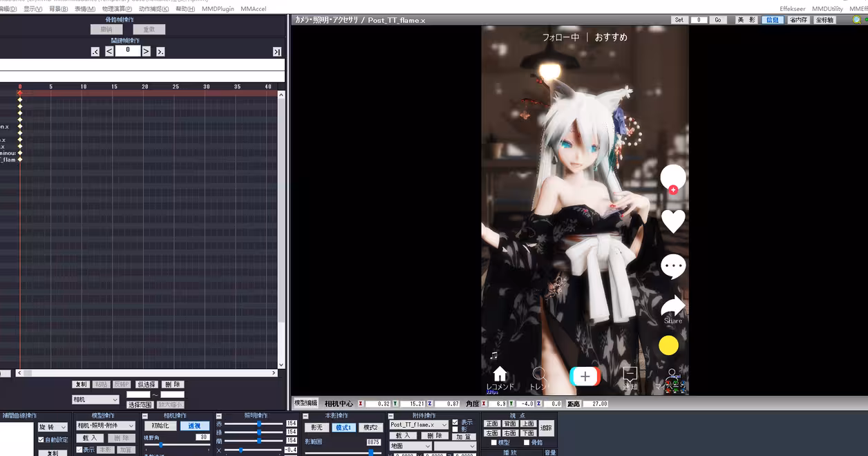
Task: Toggle accessory 表示 display checkbox
Action: click(x=455, y=422)
